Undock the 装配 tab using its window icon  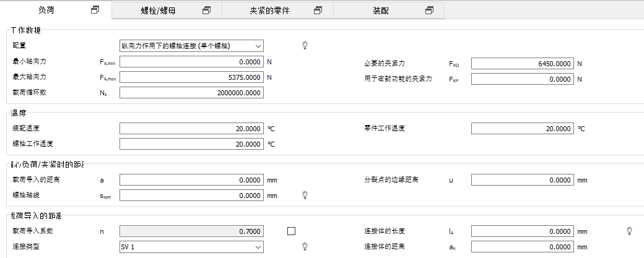coord(429,10)
